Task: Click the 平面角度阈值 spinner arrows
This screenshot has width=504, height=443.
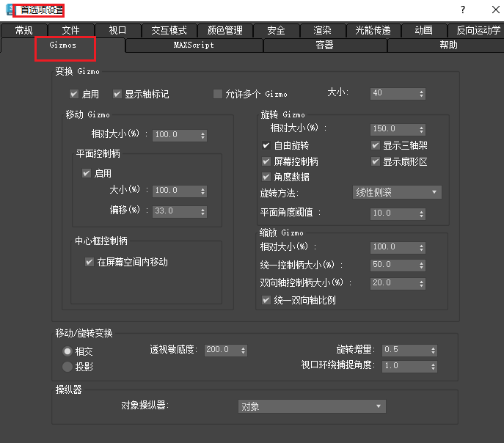Action: point(421,213)
